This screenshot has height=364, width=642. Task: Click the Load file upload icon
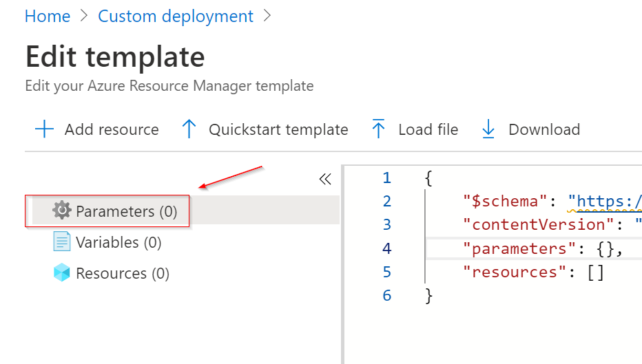[378, 129]
